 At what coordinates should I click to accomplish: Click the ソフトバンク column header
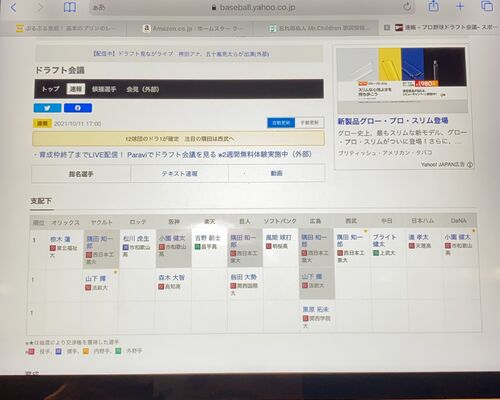pyautogui.click(x=280, y=221)
